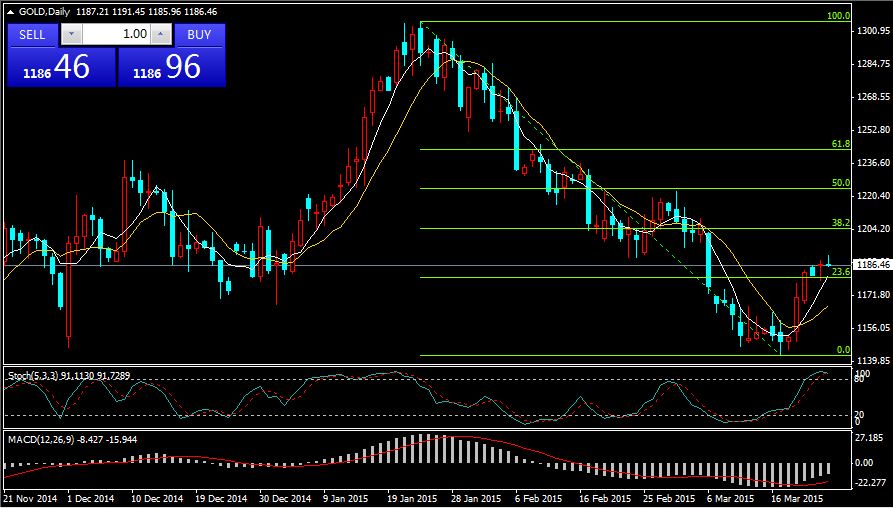Select the Fibonacci 23.6 level label
893x508 pixels.
pyautogui.click(x=840, y=272)
